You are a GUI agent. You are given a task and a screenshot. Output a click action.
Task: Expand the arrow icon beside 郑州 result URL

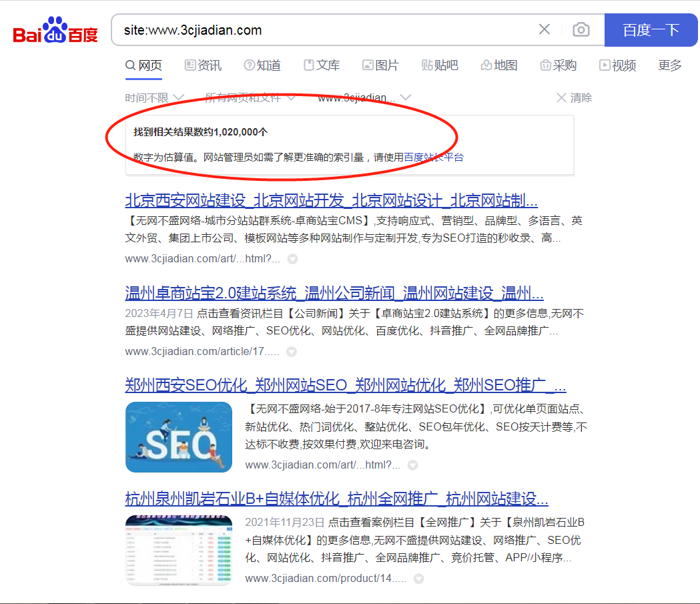coord(413,465)
